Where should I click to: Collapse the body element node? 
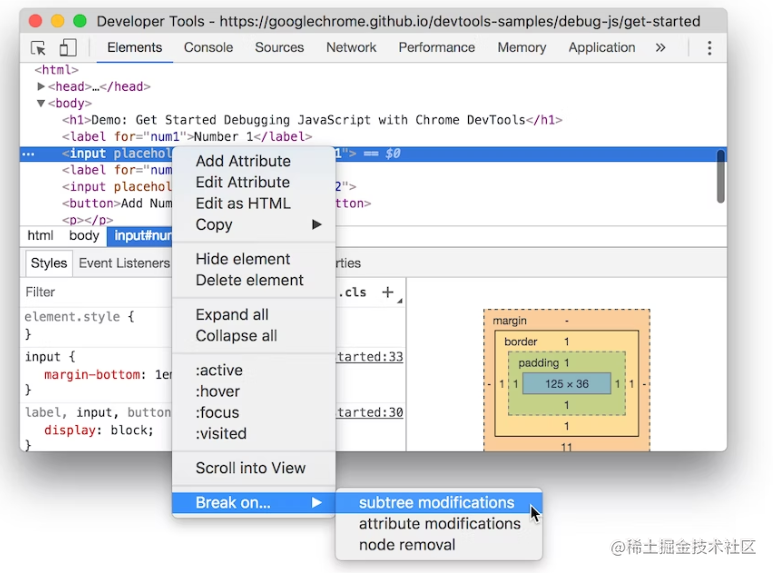(x=41, y=103)
